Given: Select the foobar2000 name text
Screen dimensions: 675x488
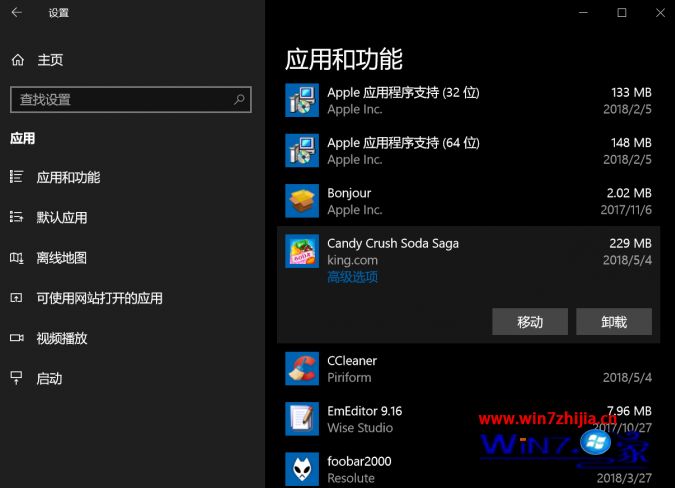Looking at the screenshot, I should [359, 461].
